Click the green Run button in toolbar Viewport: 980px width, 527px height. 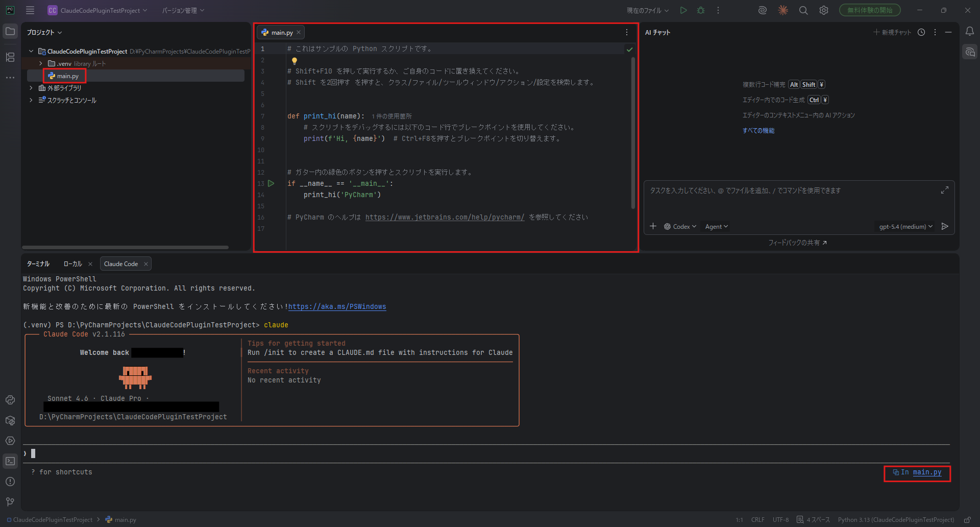(x=683, y=10)
